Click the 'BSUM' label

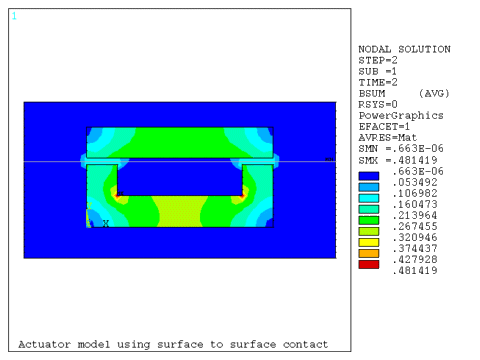[372, 93]
